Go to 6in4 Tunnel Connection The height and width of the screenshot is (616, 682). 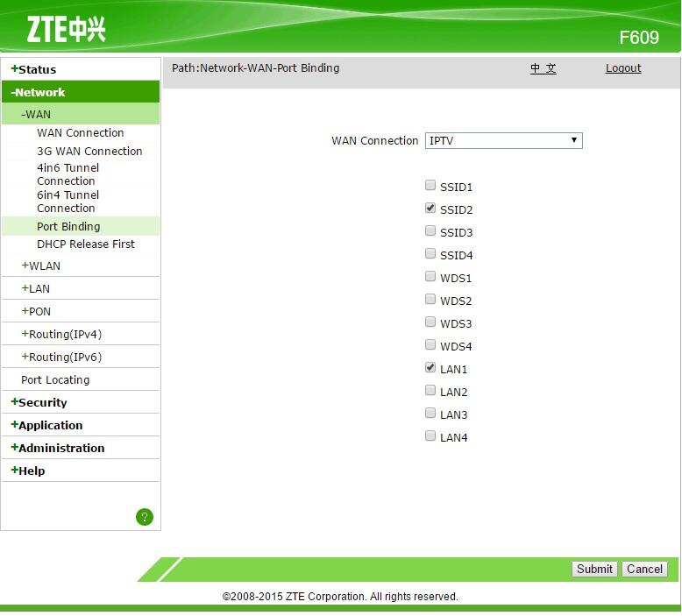67,202
